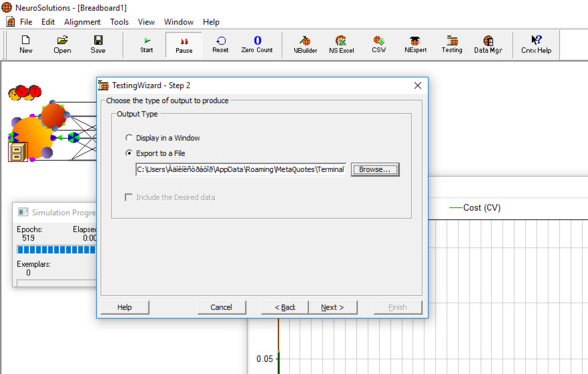
Task: Click the Browse... button
Action: (375, 169)
